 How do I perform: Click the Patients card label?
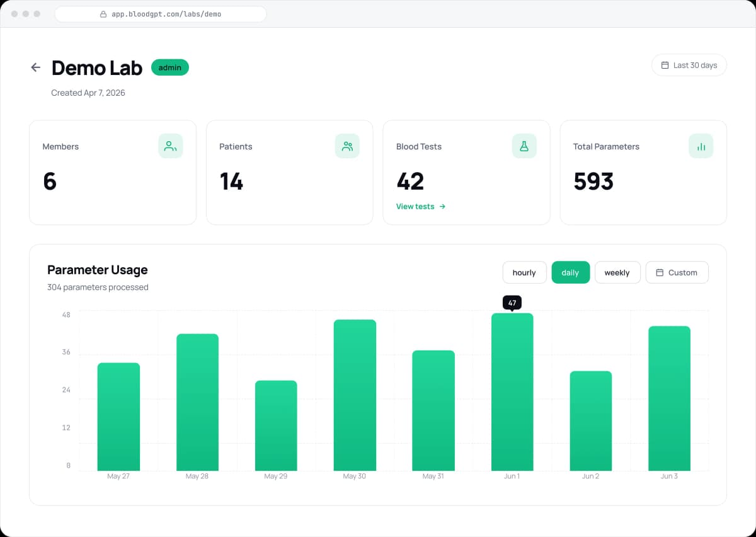(x=236, y=146)
